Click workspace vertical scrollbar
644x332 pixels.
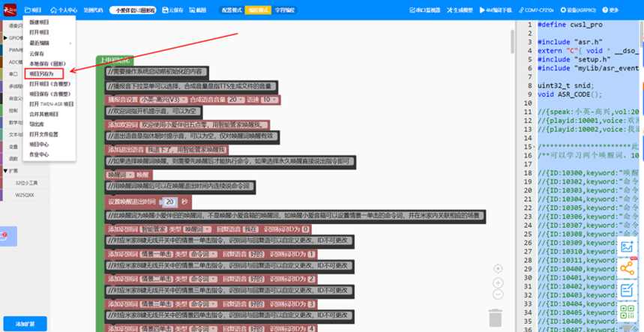point(513,41)
